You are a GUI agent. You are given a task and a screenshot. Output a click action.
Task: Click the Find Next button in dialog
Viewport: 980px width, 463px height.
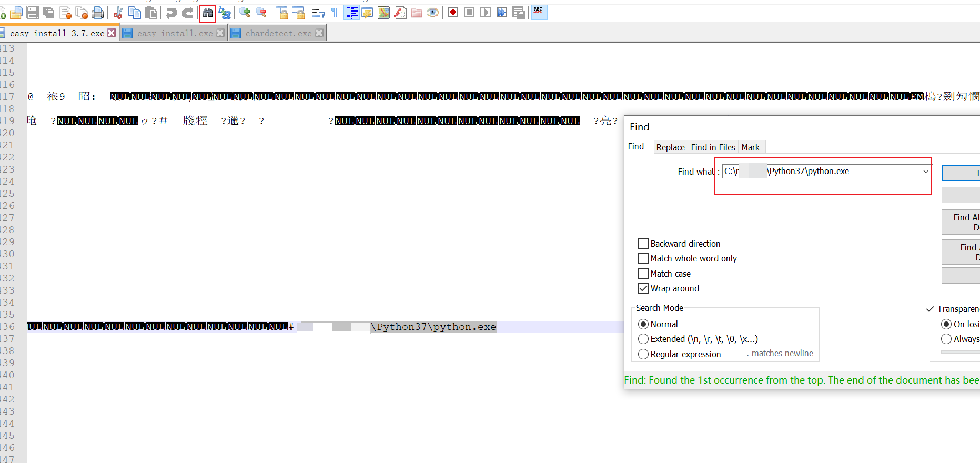[x=961, y=173]
